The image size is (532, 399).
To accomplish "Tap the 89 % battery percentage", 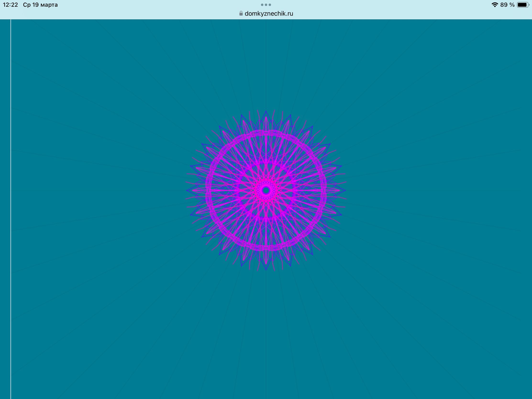I will click(507, 5).
